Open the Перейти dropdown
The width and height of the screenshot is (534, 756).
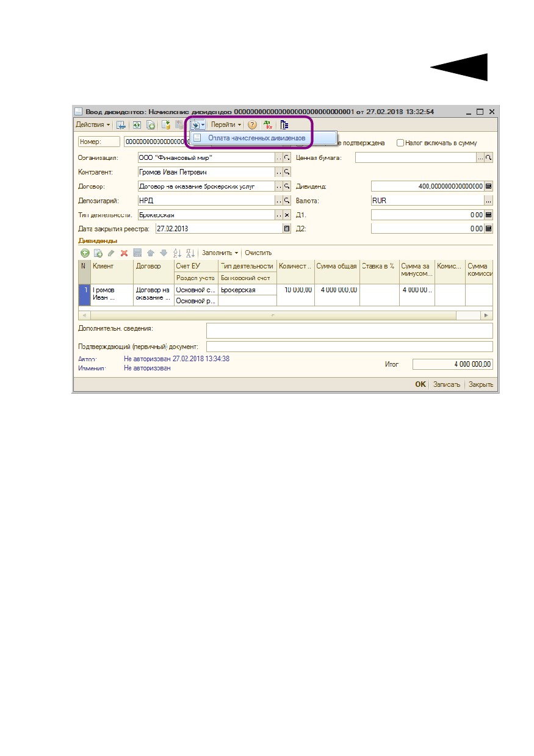(226, 124)
